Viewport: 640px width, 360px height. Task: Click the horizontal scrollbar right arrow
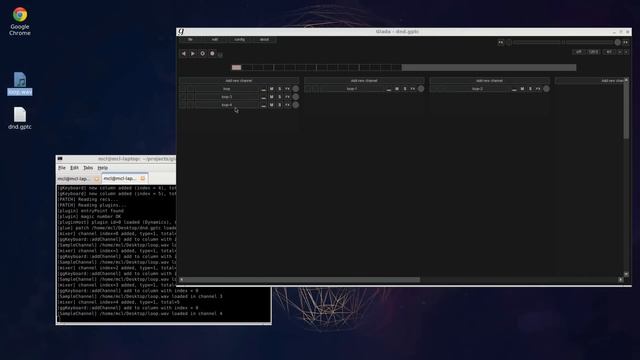tap(620, 280)
